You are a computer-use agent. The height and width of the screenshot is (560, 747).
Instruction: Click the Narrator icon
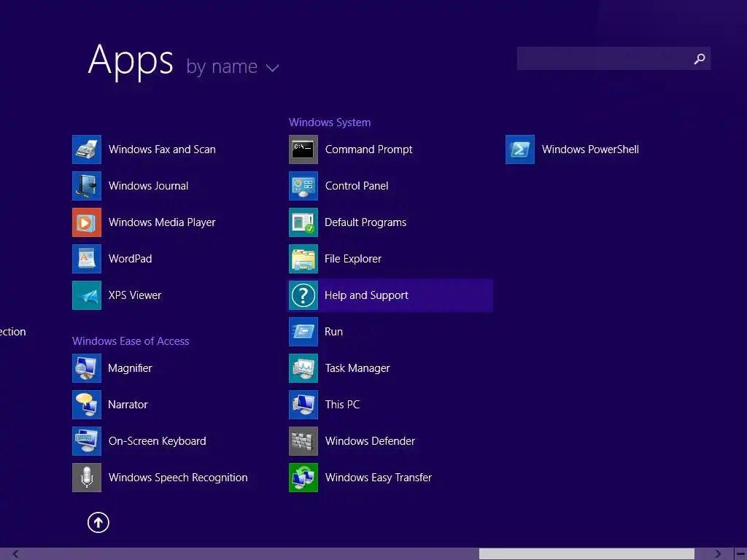coord(87,405)
